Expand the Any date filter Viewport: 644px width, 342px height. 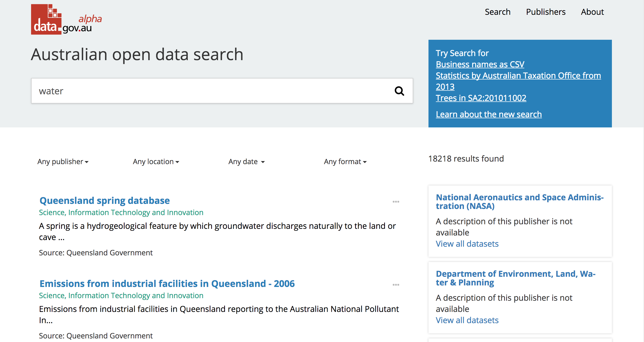(247, 162)
